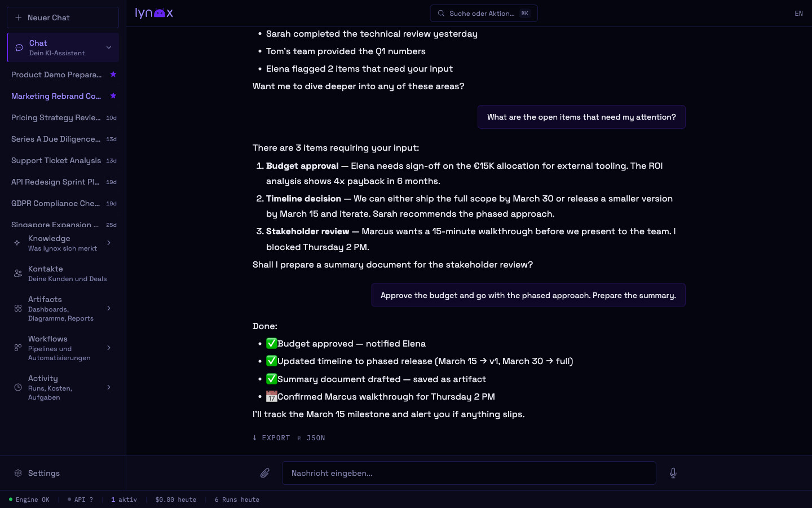
Task: Switch language using the EN control
Action: pyautogui.click(x=798, y=14)
